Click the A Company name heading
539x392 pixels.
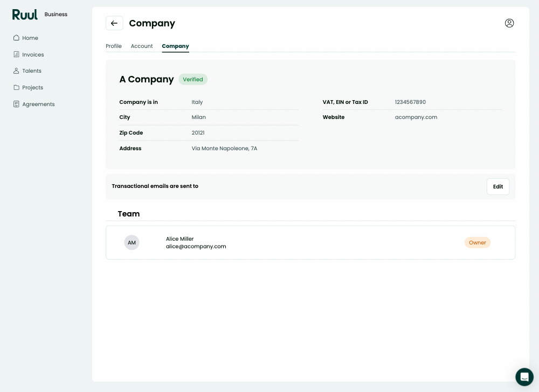pos(147,79)
